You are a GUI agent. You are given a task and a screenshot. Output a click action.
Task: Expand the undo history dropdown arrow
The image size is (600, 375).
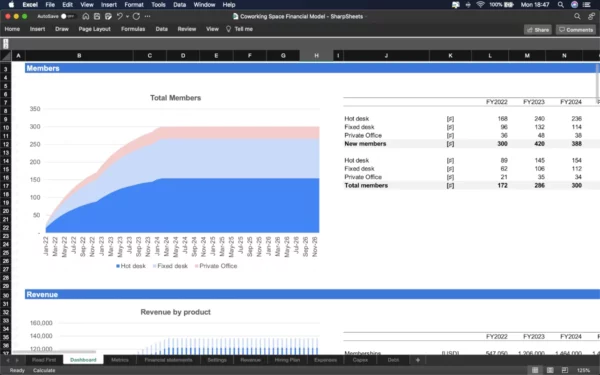click(127, 16)
